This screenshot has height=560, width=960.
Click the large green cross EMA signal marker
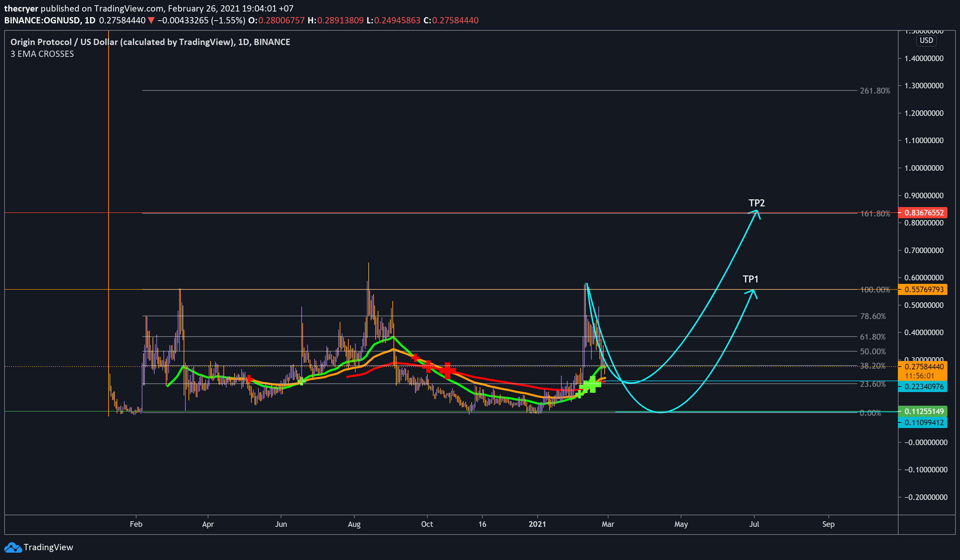pos(592,384)
